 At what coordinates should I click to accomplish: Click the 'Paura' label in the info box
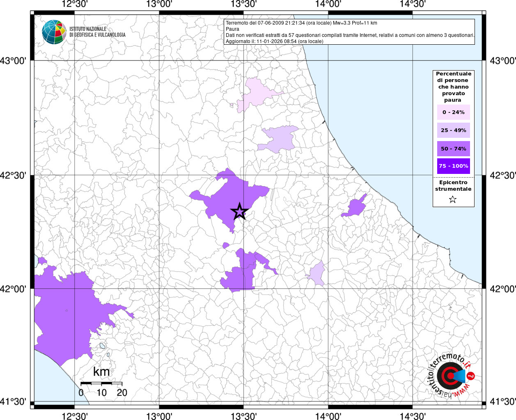click(232, 29)
